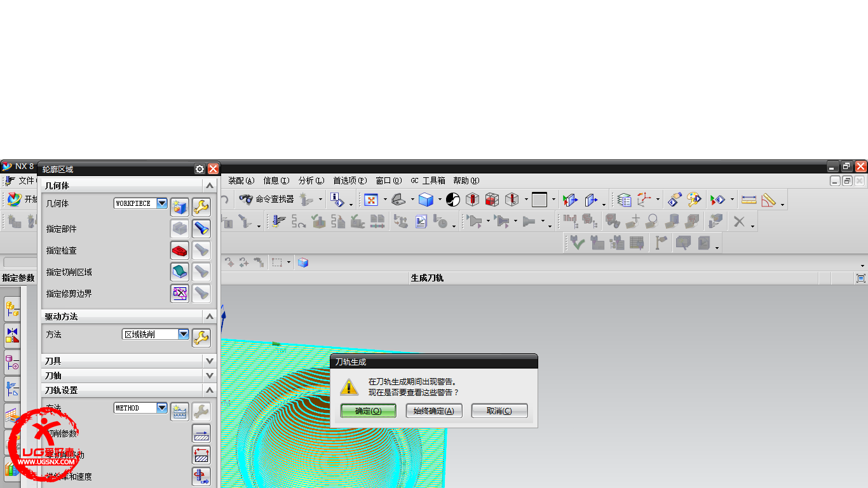Click the white square background swatch in the toolbar

pyautogui.click(x=539, y=200)
